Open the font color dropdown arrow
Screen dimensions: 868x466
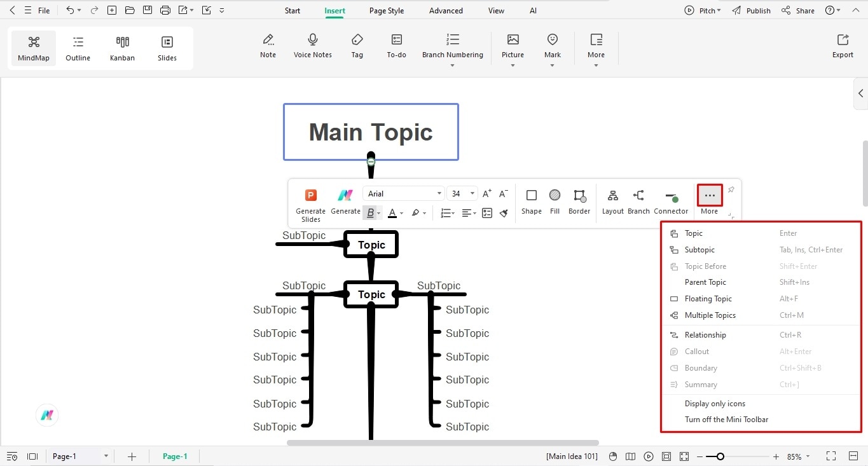point(401,214)
